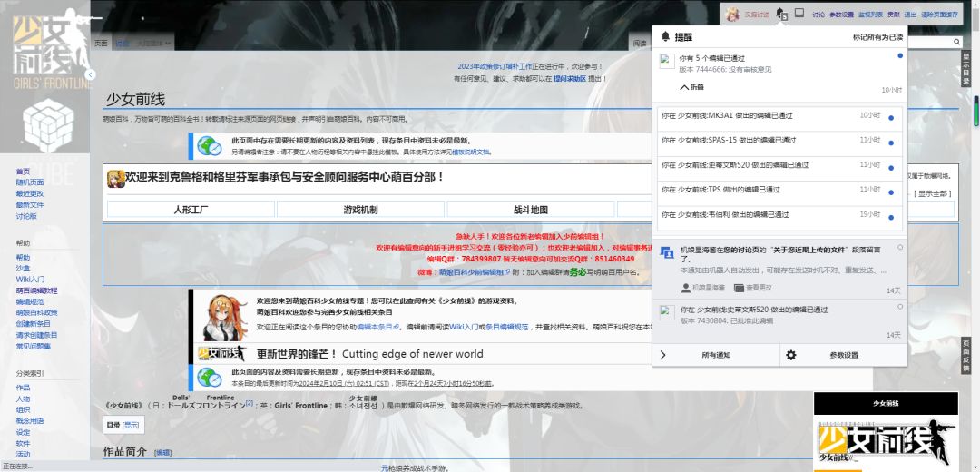The width and height of the screenshot is (980, 472).
Task: Click the user avatar in the top bar
Action: 732,14
